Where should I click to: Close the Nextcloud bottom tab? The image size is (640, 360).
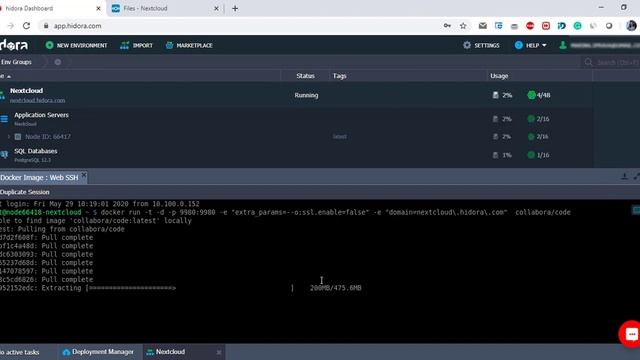pos(219,352)
